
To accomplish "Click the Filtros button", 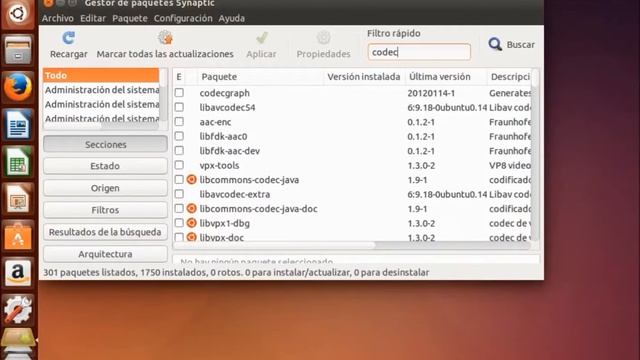I will point(105,210).
